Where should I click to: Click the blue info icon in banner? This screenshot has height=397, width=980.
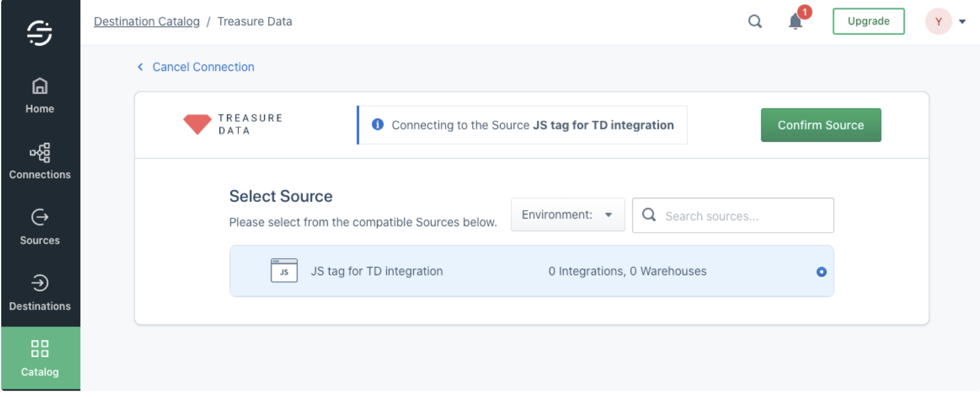tap(378, 124)
